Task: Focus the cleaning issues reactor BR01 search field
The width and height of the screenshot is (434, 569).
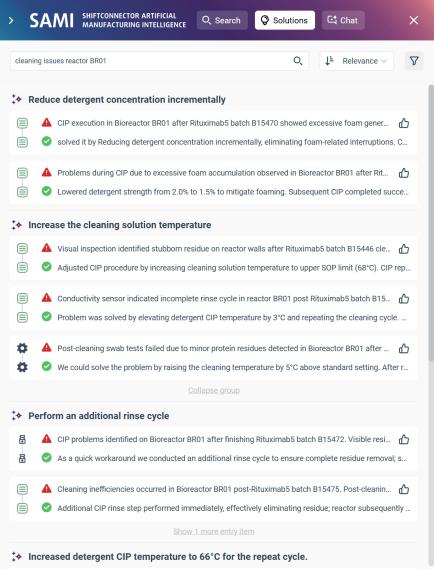Action: coord(152,61)
